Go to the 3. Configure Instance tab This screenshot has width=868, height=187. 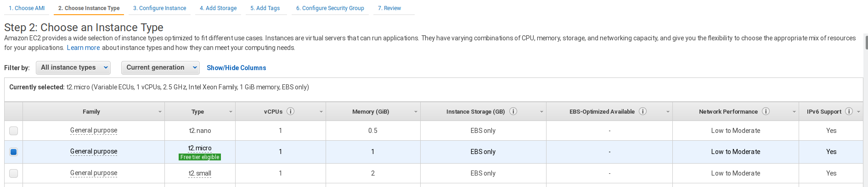point(159,8)
